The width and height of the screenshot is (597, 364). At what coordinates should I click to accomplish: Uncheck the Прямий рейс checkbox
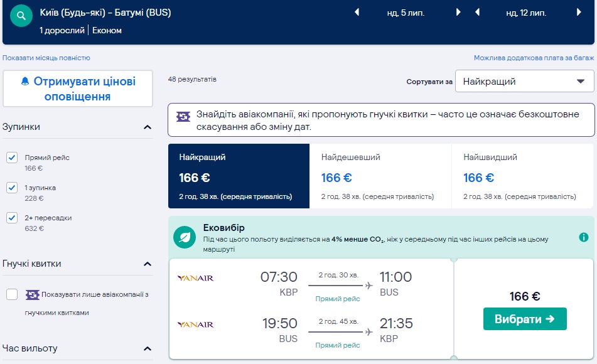(x=12, y=158)
